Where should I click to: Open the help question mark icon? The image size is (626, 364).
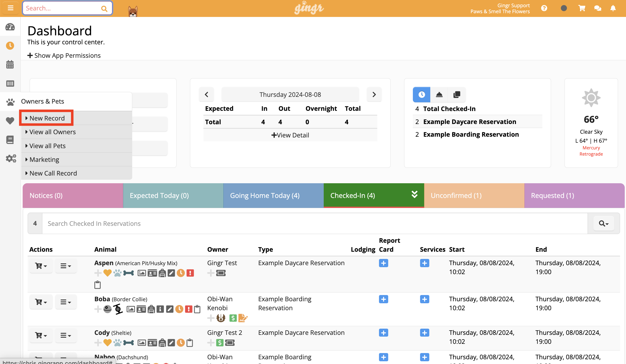pyautogui.click(x=544, y=8)
